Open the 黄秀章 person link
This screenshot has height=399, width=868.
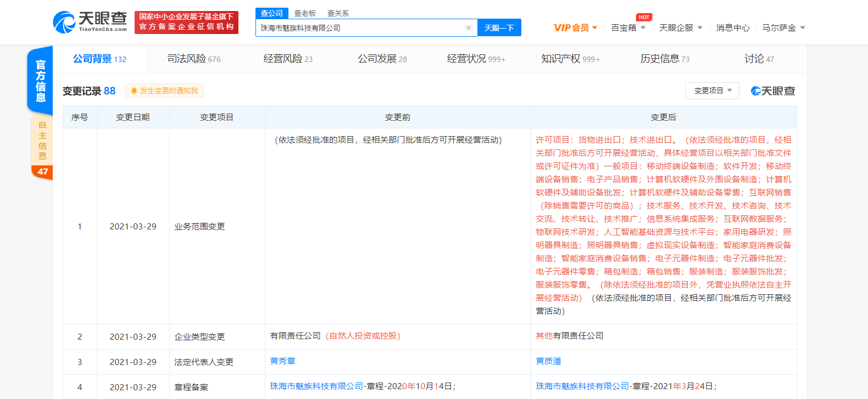(x=282, y=361)
